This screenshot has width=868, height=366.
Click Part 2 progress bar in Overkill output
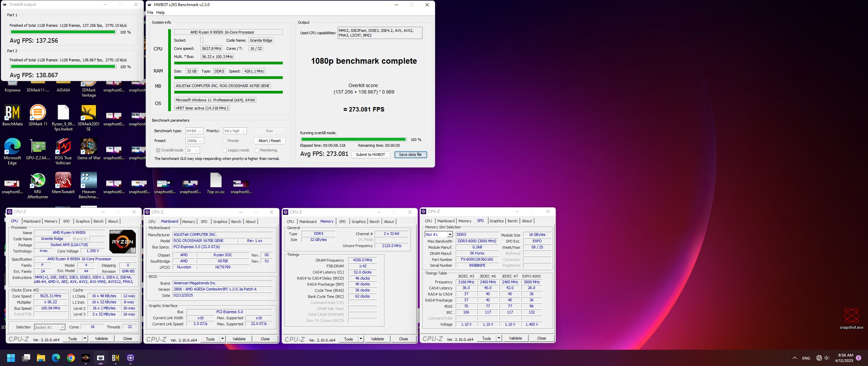point(63,67)
